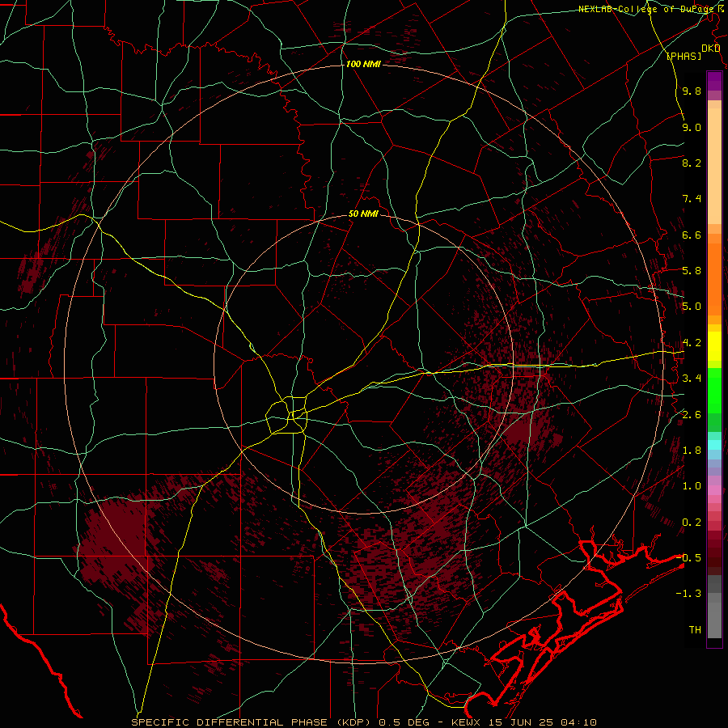
Task: Click the 50 NMI range ring label
Action: tap(363, 214)
